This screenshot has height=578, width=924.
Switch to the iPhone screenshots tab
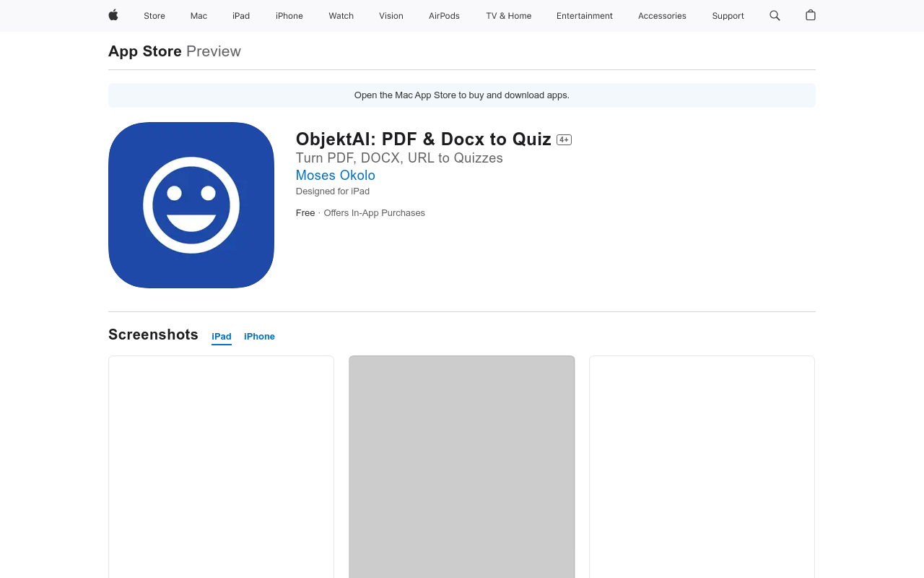(259, 337)
